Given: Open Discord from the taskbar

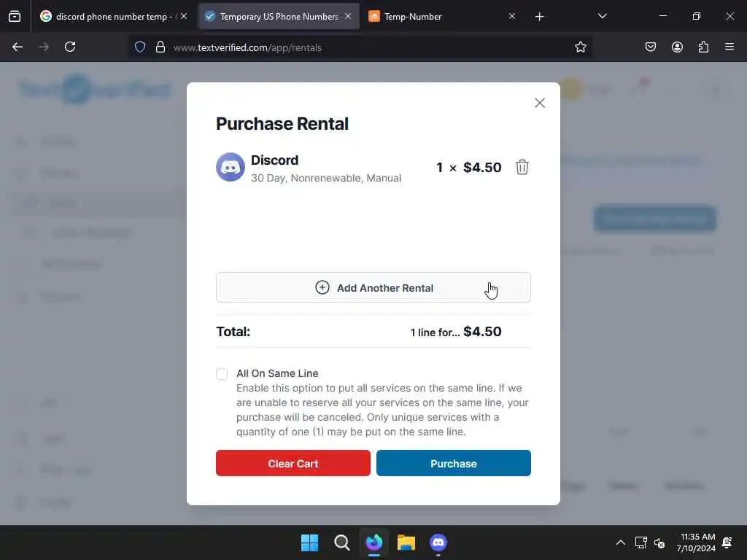Looking at the screenshot, I should 438,542.
